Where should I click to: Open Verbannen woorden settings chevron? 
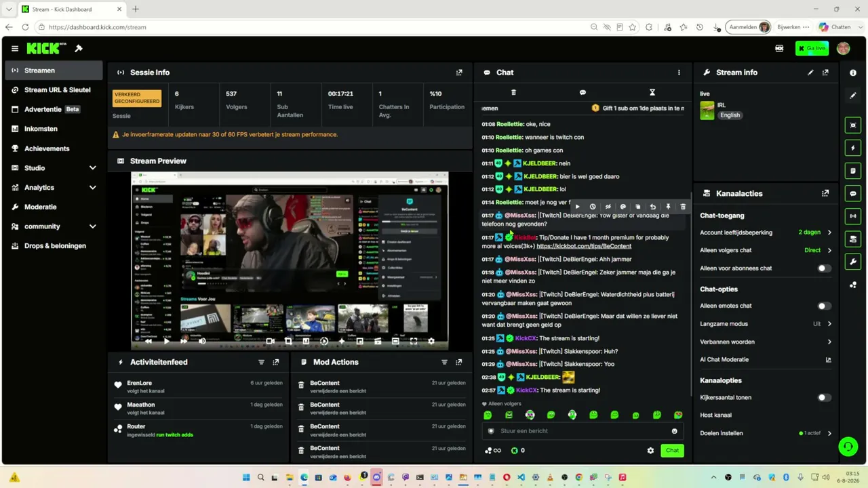click(829, 342)
